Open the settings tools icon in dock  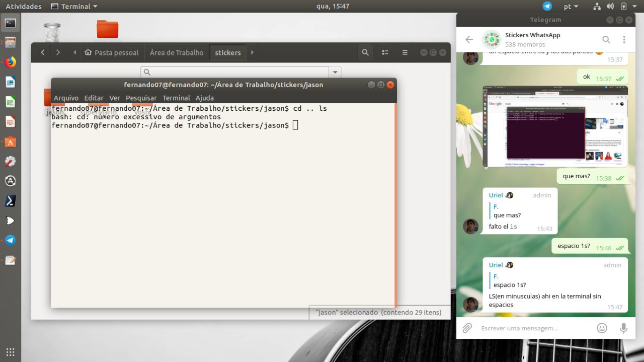[x=10, y=161]
